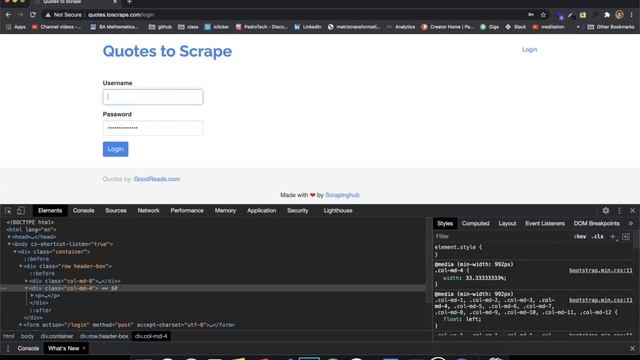This screenshot has height=360, width=640.
Task: Open the Analytics bookmark
Action: point(400,27)
